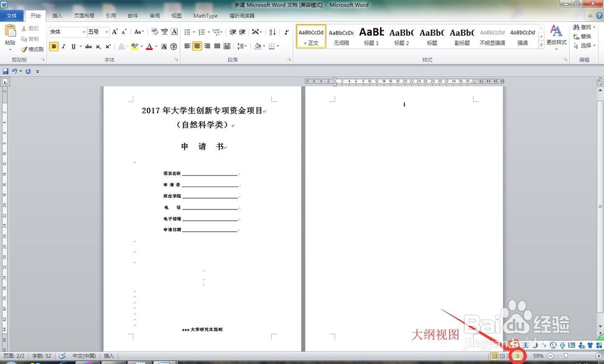Click the Cut scissors button
The height and width of the screenshot is (364, 604).
pyautogui.click(x=30, y=28)
